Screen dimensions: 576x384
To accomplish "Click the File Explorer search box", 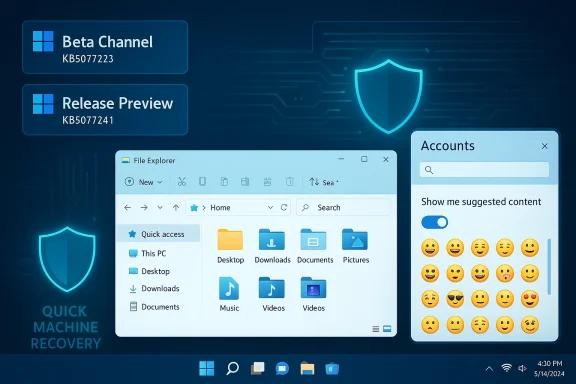I will point(343,208).
